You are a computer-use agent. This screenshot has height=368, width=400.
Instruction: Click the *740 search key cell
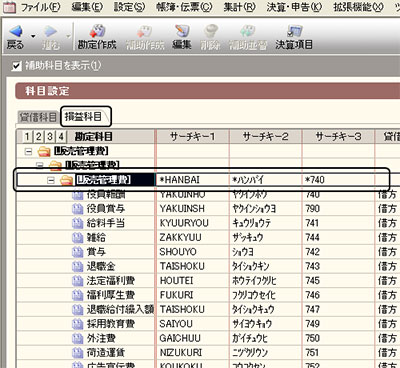pos(338,180)
